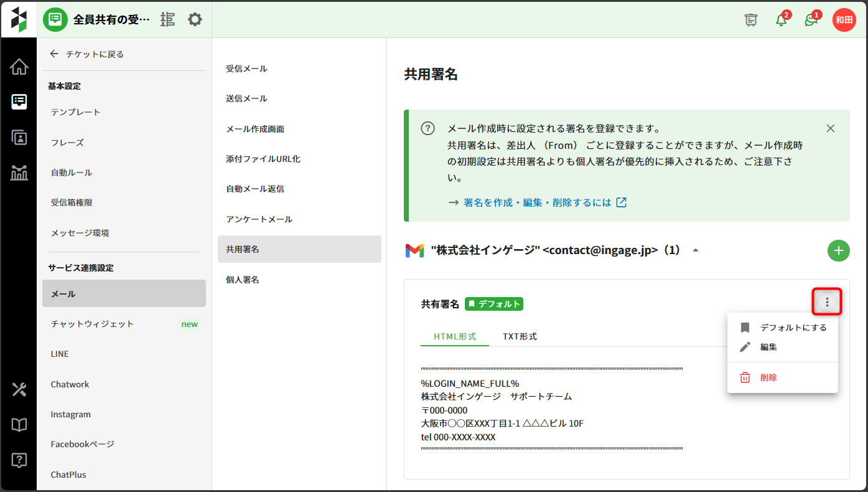Viewport: 868px width, 492px height.
Task: Add a signature with green plus button
Action: click(x=838, y=250)
